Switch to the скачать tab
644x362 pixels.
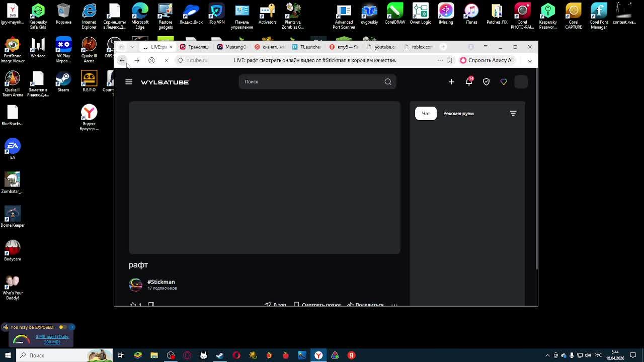(x=269, y=47)
